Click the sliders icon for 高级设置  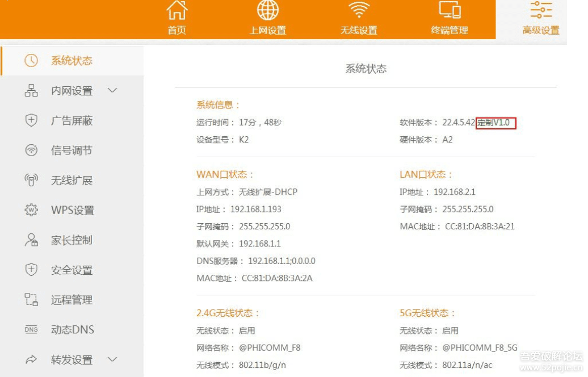coord(541,10)
